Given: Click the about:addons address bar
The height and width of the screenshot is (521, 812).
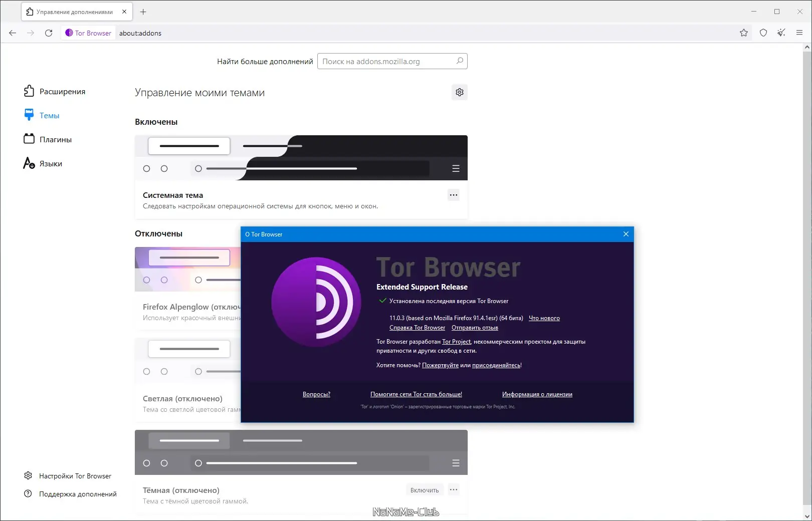Looking at the screenshot, I should point(426,33).
